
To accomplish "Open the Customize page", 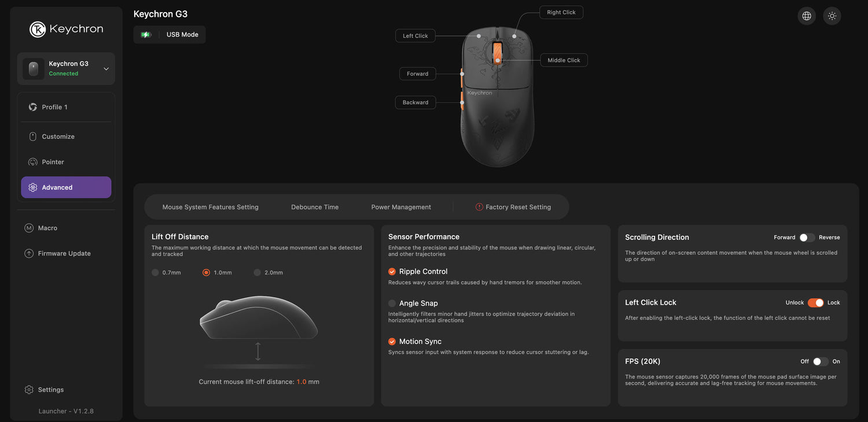I will click(x=58, y=137).
